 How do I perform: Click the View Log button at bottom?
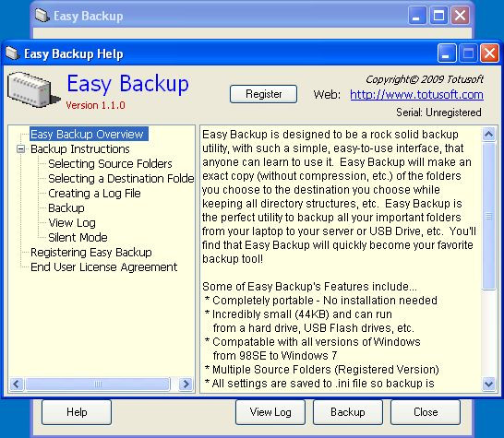coord(270,412)
